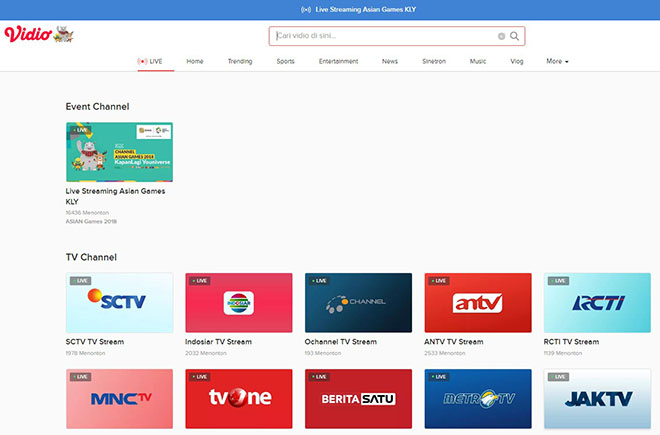Image resolution: width=660 pixels, height=435 pixels.
Task: Open the Asian Games event channel thumbnail
Action: pyautogui.click(x=120, y=152)
